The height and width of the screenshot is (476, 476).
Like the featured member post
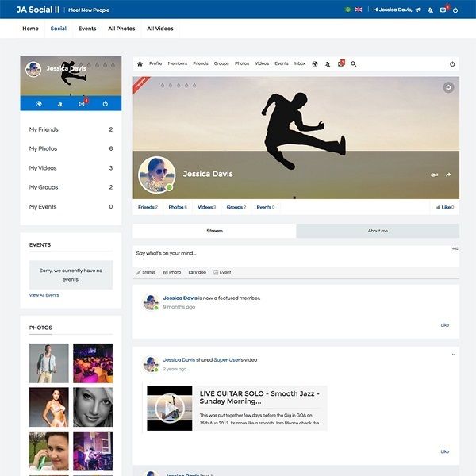[445, 325]
